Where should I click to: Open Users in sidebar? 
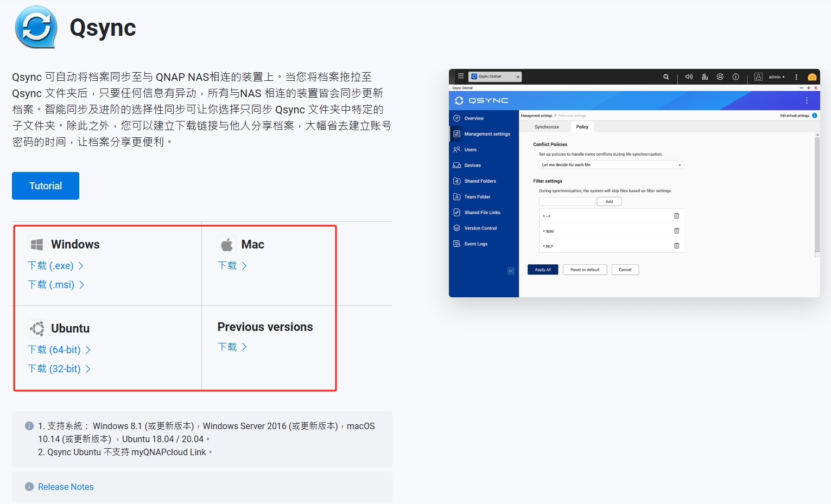484,150
